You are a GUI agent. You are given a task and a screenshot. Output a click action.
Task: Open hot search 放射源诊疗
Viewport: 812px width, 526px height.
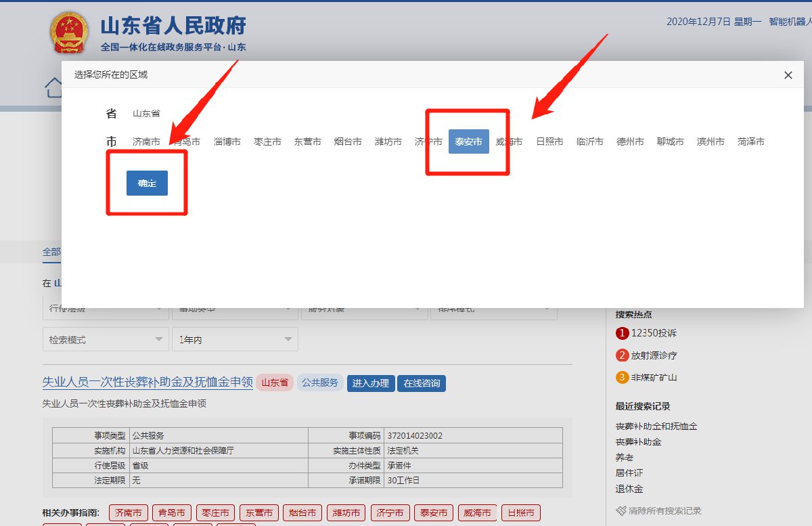coord(654,355)
